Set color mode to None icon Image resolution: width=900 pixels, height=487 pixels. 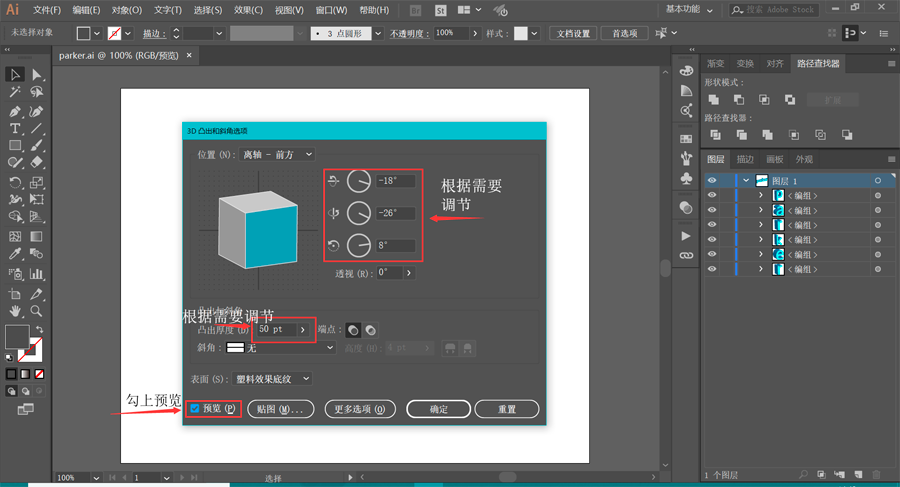click(x=39, y=374)
